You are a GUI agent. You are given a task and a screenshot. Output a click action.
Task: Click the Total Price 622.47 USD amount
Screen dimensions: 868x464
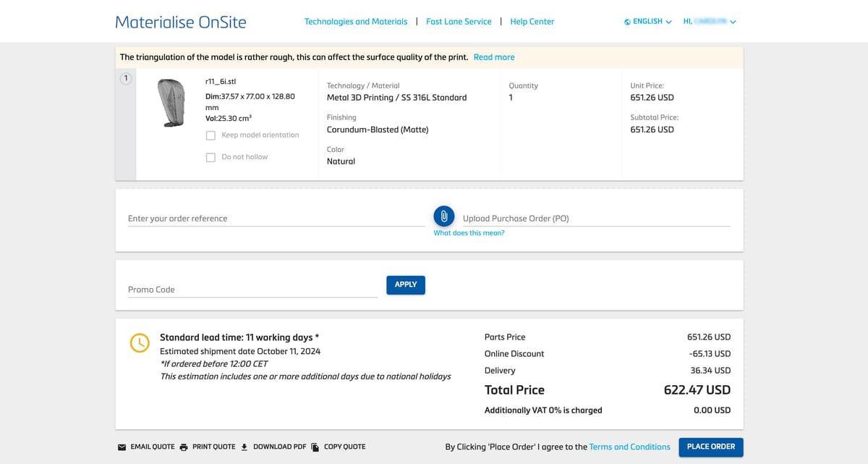(697, 389)
